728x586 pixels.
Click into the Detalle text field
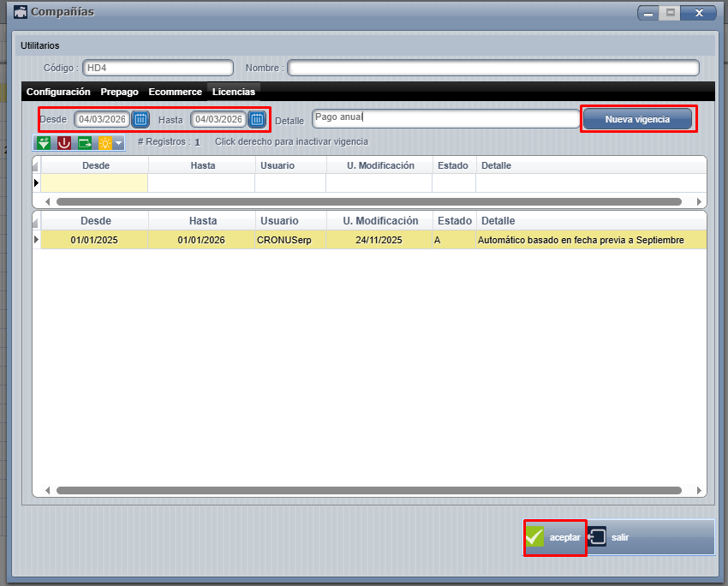445,118
